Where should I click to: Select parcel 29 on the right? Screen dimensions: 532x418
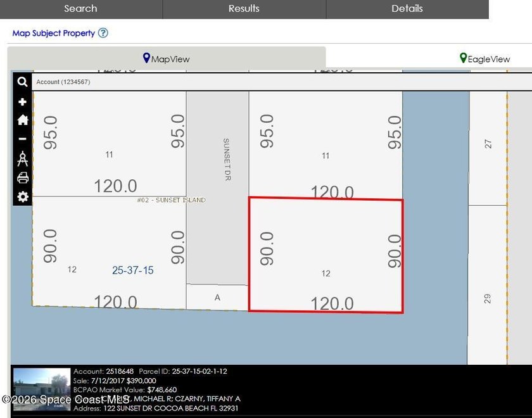pyautogui.click(x=488, y=285)
